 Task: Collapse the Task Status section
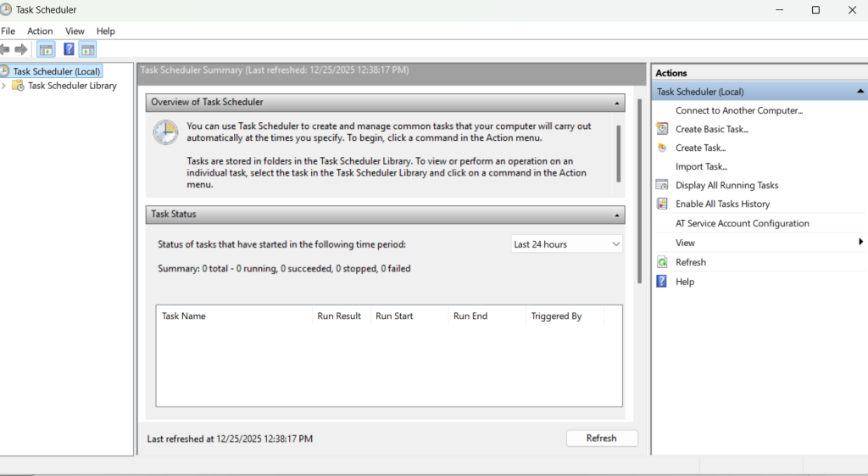coord(617,215)
